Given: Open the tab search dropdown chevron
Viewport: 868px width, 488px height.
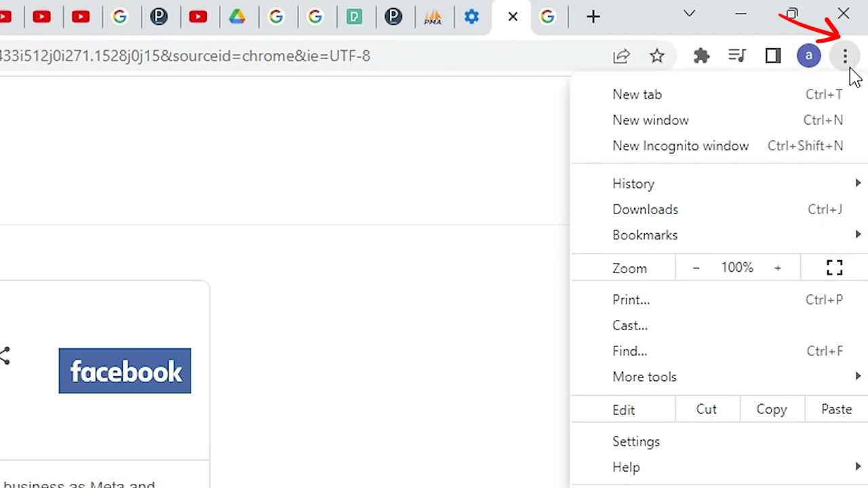Looking at the screenshot, I should 689,14.
